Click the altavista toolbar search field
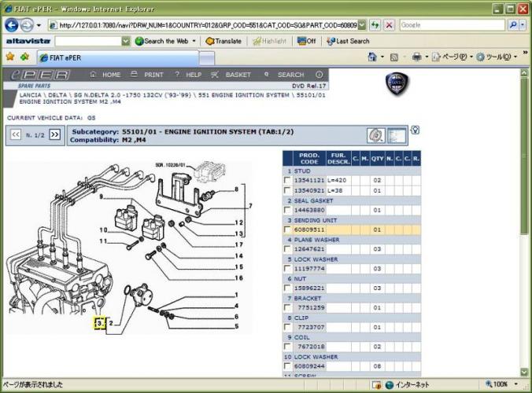The width and height of the screenshot is (532, 393). (88, 41)
